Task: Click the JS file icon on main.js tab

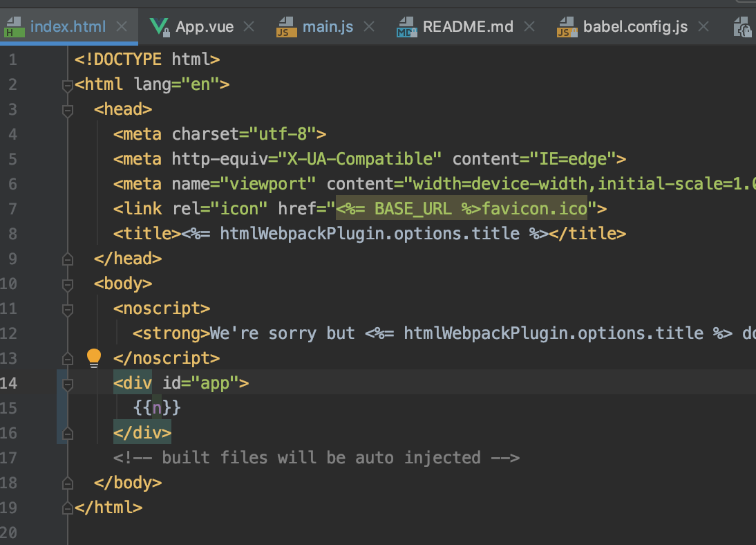Action: click(x=286, y=27)
